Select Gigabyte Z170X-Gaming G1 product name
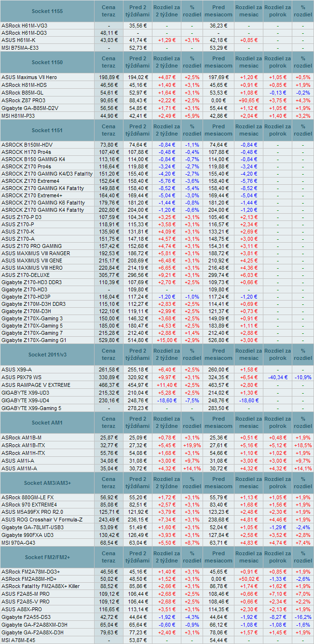This screenshot has width=314, height=644. click(x=34, y=340)
